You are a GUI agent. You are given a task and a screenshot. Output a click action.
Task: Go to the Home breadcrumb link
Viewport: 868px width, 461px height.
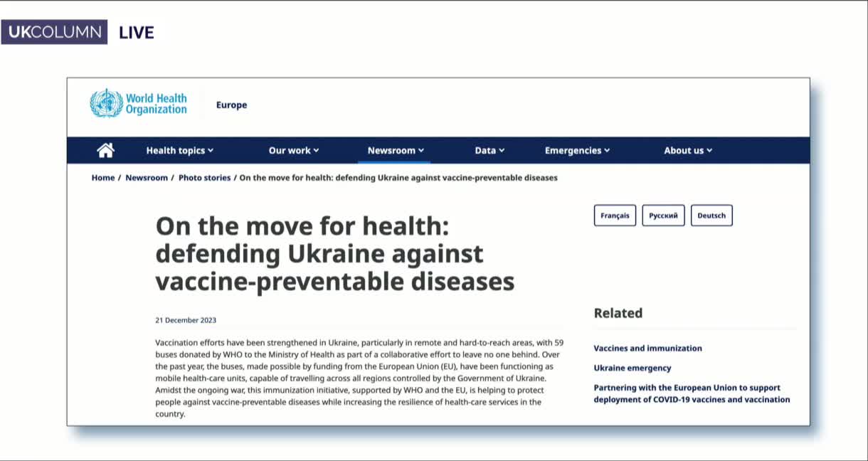pyautogui.click(x=103, y=178)
